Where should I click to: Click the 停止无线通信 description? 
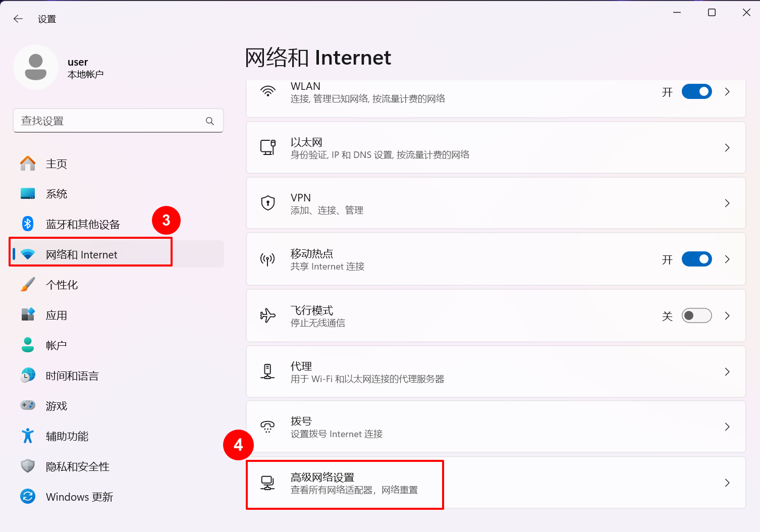[318, 323]
